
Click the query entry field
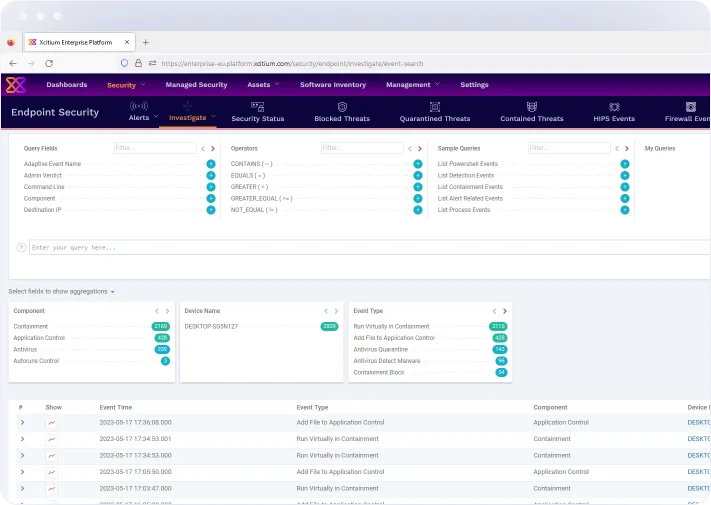click(370, 248)
